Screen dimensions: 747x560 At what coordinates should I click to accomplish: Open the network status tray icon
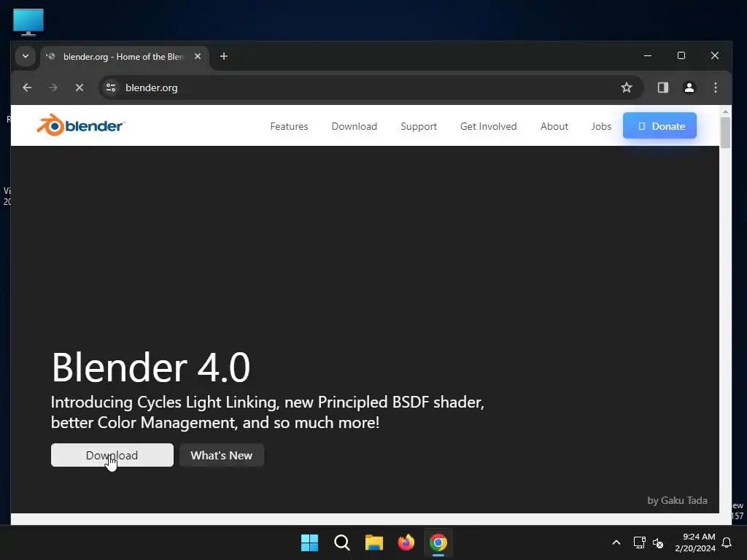pos(639,542)
